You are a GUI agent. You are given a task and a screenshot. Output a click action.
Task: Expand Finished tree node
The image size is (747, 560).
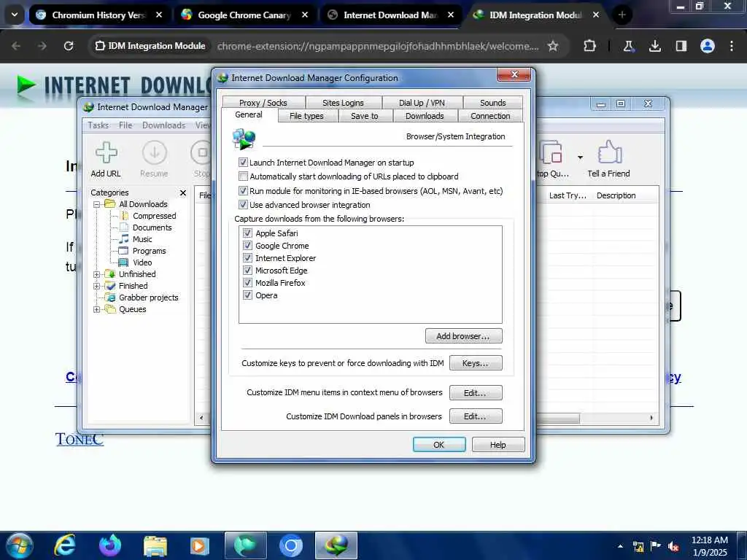tap(97, 286)
